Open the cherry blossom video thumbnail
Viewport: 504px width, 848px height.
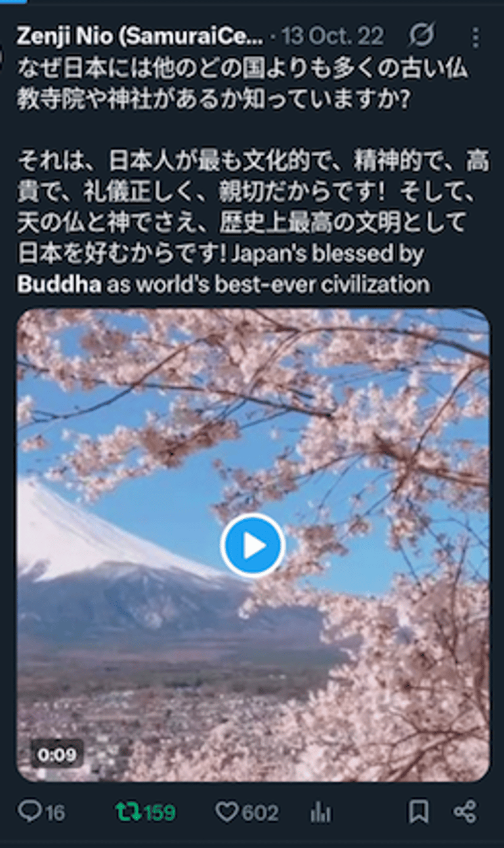253,545
